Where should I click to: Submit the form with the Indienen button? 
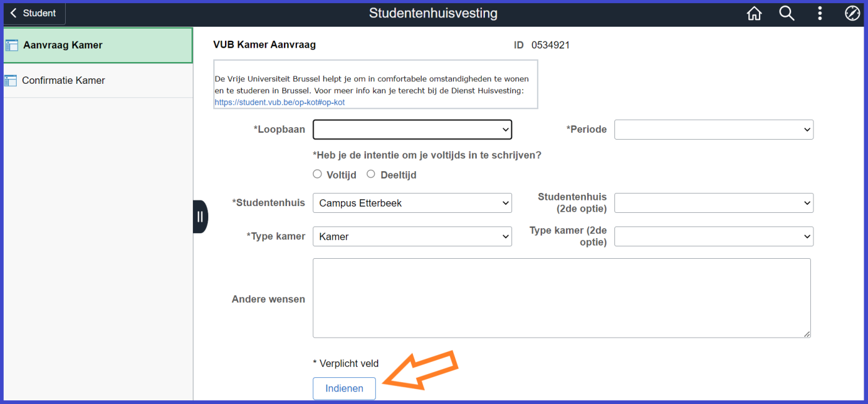coord(344,388)
